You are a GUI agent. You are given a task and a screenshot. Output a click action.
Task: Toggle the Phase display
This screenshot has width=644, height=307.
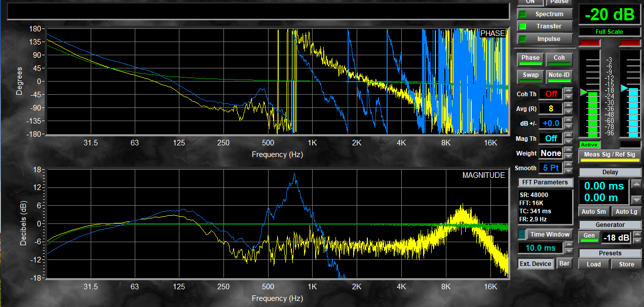coord(530,59)
